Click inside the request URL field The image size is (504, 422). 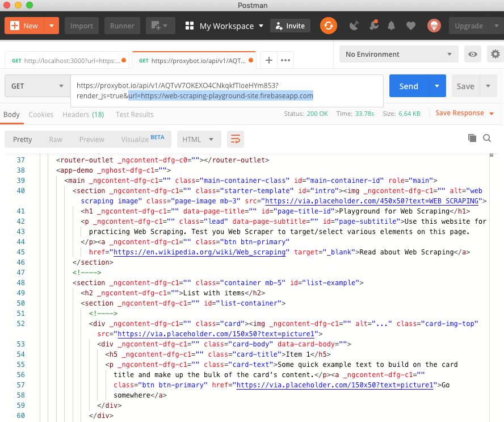pyautogui.click(x=227, y=91)
